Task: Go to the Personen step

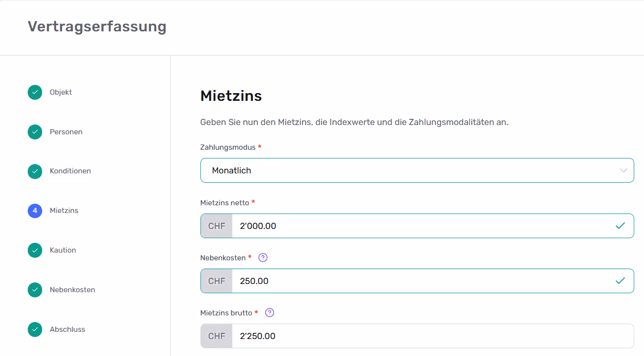Action: [66, 132]
